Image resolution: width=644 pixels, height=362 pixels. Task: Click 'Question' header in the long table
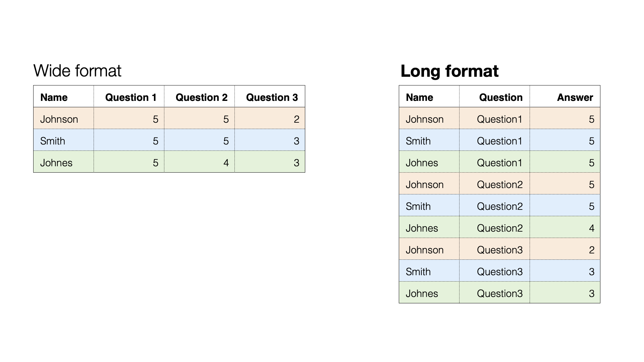point(501,97)
